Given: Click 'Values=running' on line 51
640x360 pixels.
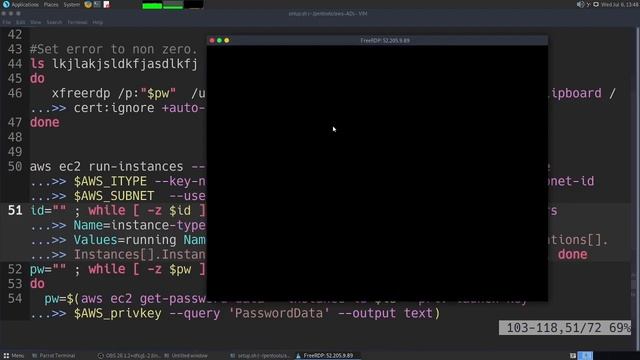Looking at the screenshot, I should [x=125, y=240].
